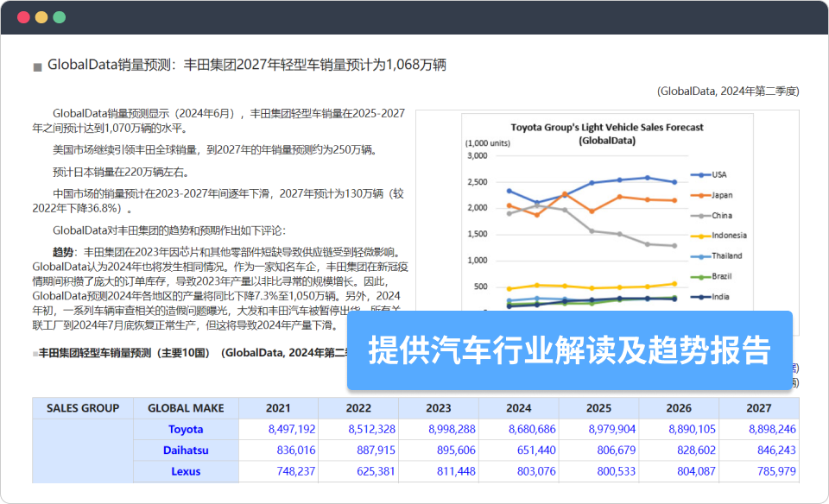Click Toyota's 2021 value 8,497,192
829x504 pixels.
[292, 429]
